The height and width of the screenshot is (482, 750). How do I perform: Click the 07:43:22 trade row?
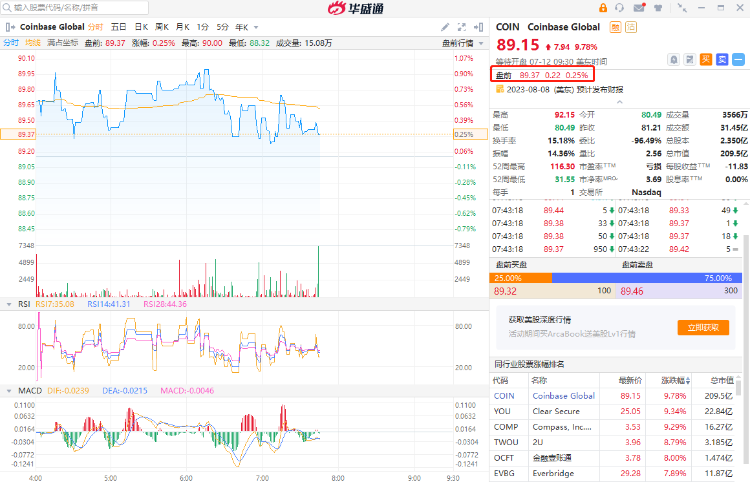pyautogui.click(x=678, y=249)
